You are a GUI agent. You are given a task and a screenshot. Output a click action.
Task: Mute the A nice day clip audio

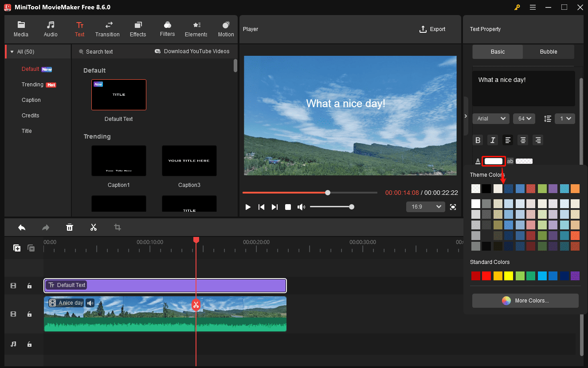point(90,303)
